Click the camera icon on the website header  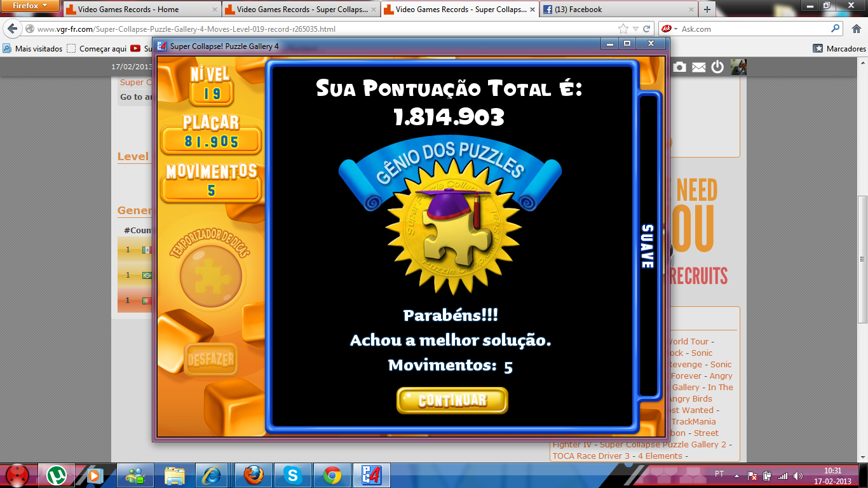[x=680, y=67]
